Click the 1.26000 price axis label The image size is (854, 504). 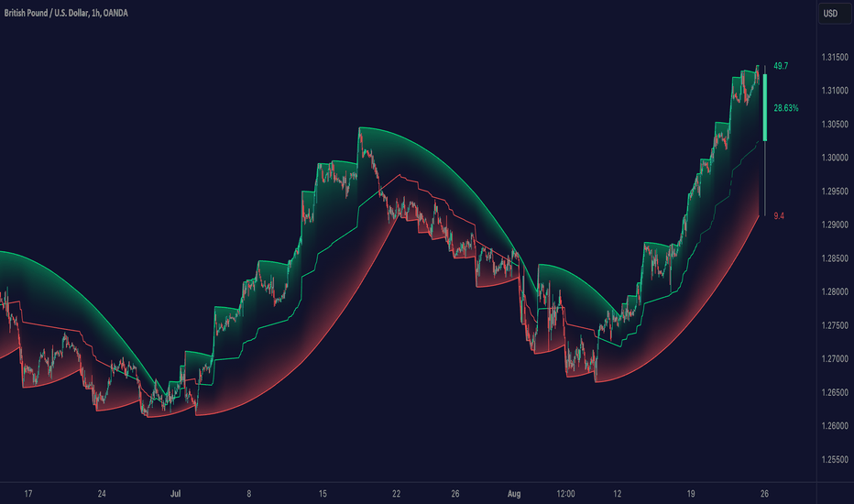tap(835, 425)
